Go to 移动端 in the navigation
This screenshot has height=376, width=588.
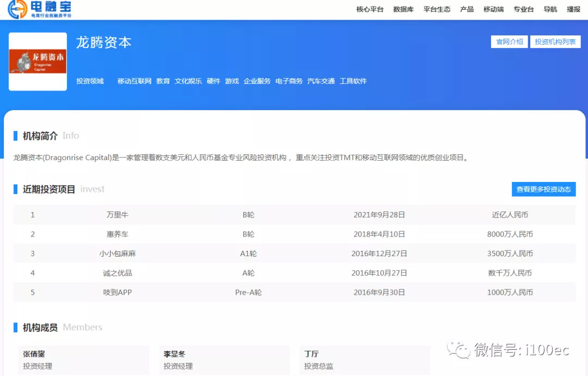493,9
